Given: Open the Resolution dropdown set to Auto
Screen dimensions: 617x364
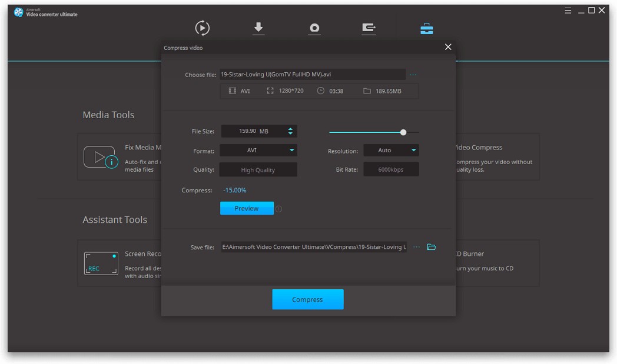Looking at the screenshot, I should coord(391,151).
